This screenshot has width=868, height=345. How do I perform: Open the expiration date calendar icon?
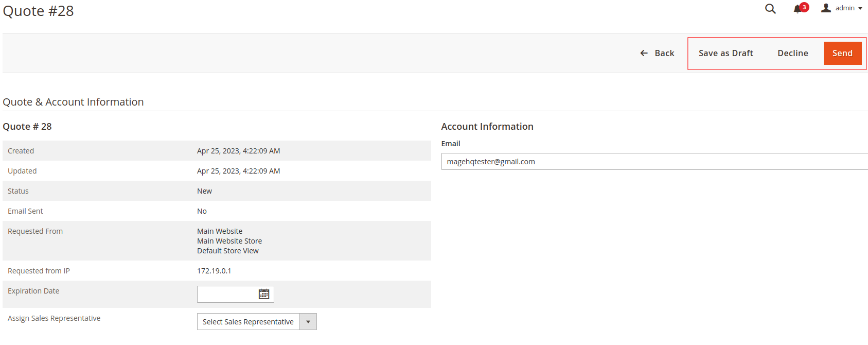[264, 294]
